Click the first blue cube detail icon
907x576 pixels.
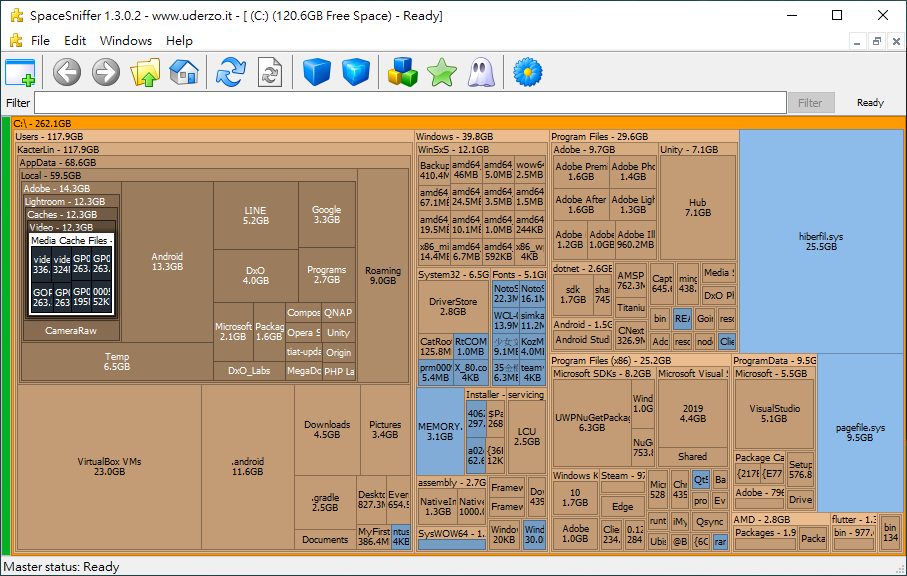click(316, 72)
